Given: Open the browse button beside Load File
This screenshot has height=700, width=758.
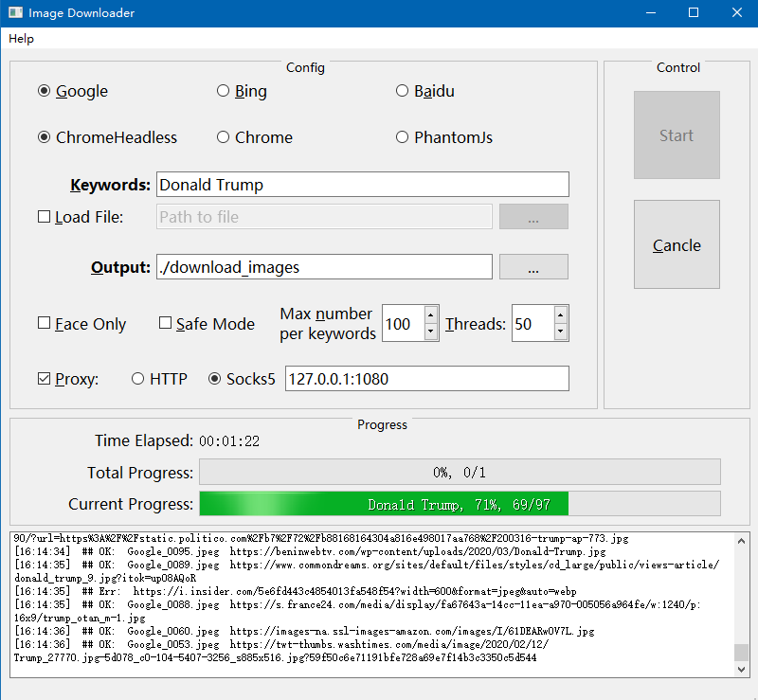Looking at the screenshot, I should point(533,217).
